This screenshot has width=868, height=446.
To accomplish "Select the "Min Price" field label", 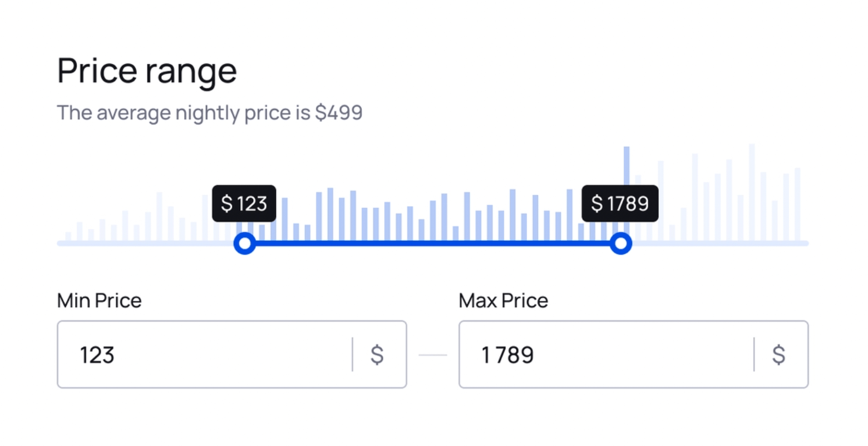I will point(99,301).
